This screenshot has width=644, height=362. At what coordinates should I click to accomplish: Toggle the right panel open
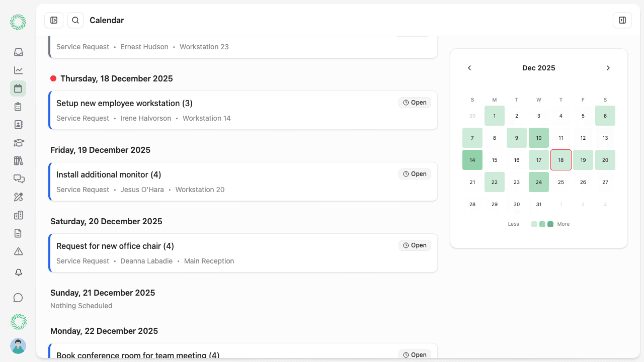tap(622, 20)
